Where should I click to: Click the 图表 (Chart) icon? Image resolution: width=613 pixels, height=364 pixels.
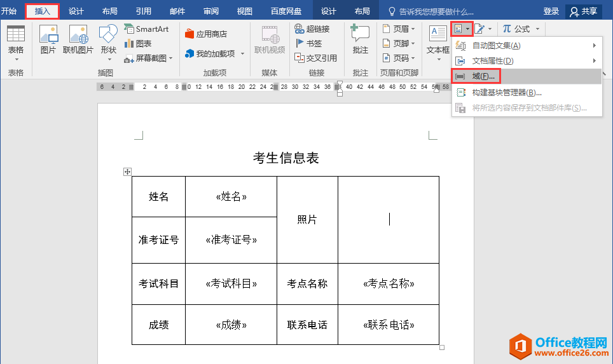[138, 43]
